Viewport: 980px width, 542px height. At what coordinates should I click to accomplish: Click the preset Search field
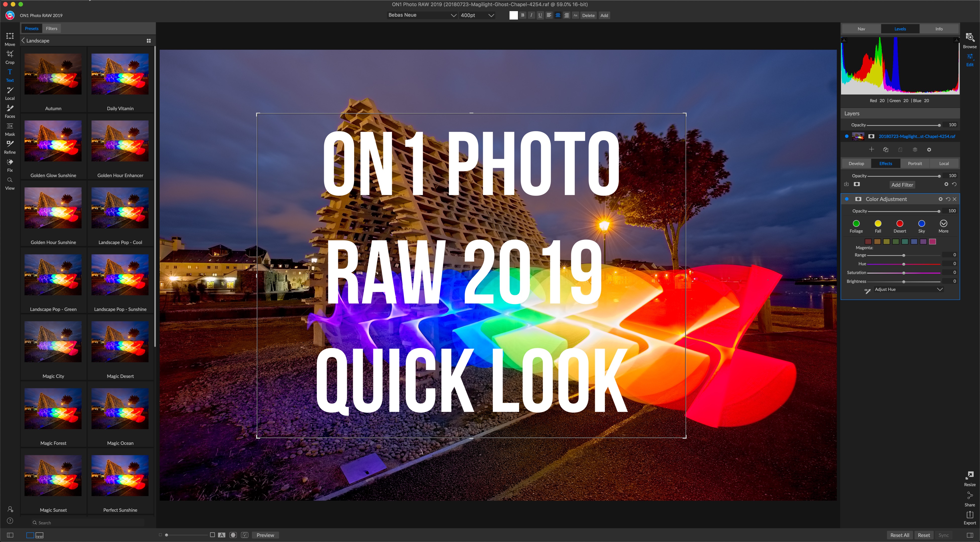(x=87, y=523)
